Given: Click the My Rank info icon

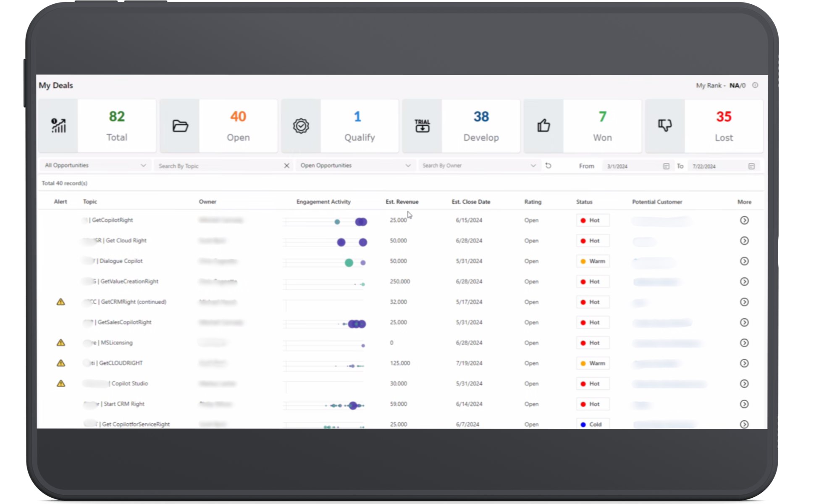Looking at the screenshot, I should (x=755, y=85).
